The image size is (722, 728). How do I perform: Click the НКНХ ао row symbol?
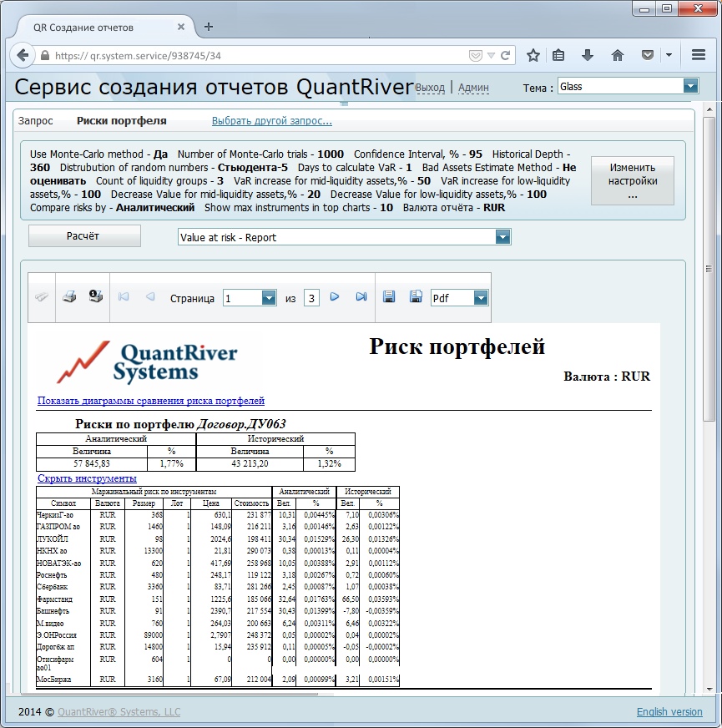click(x=52, y=551)
